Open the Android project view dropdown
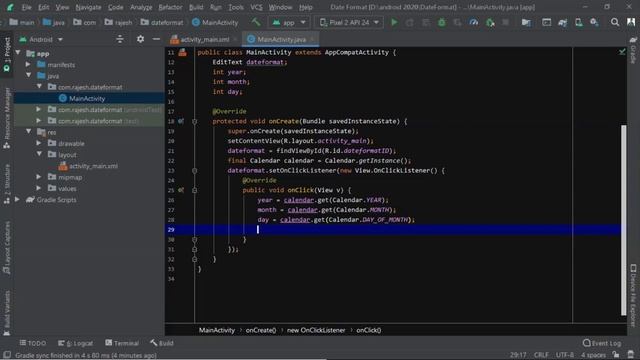The image size is (640, 360). click(41, 40)
